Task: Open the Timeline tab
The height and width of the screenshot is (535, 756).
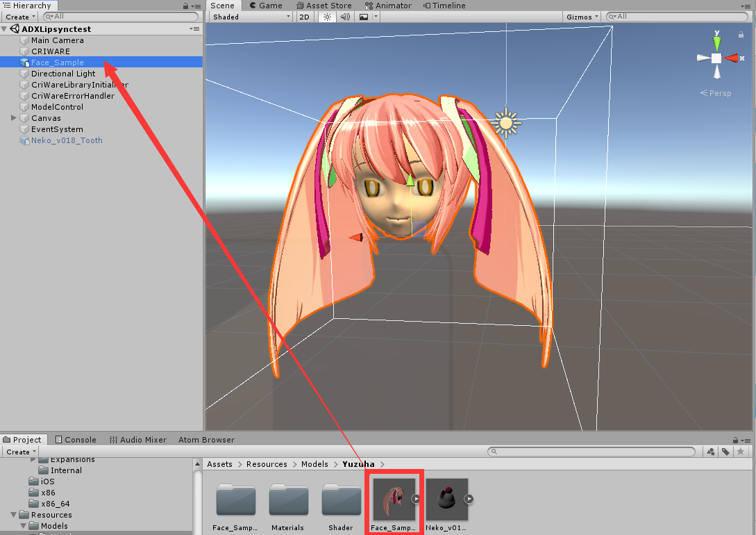Action: [x=444, y=6]
